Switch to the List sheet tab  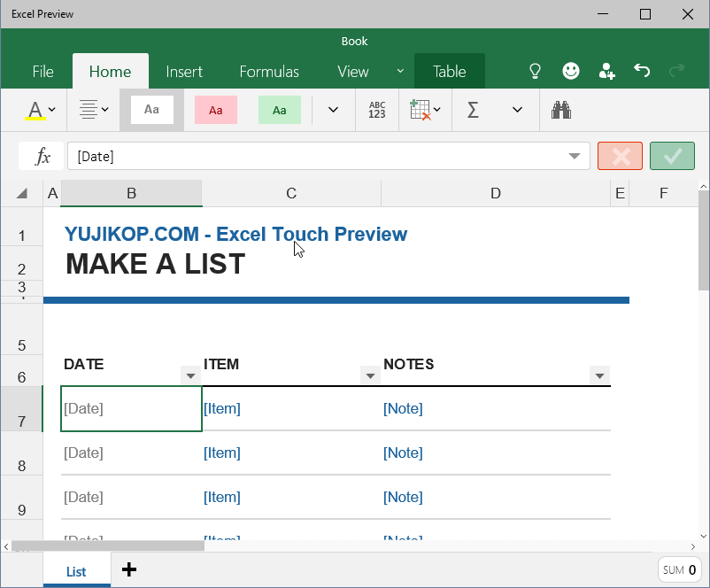point(76,572)
